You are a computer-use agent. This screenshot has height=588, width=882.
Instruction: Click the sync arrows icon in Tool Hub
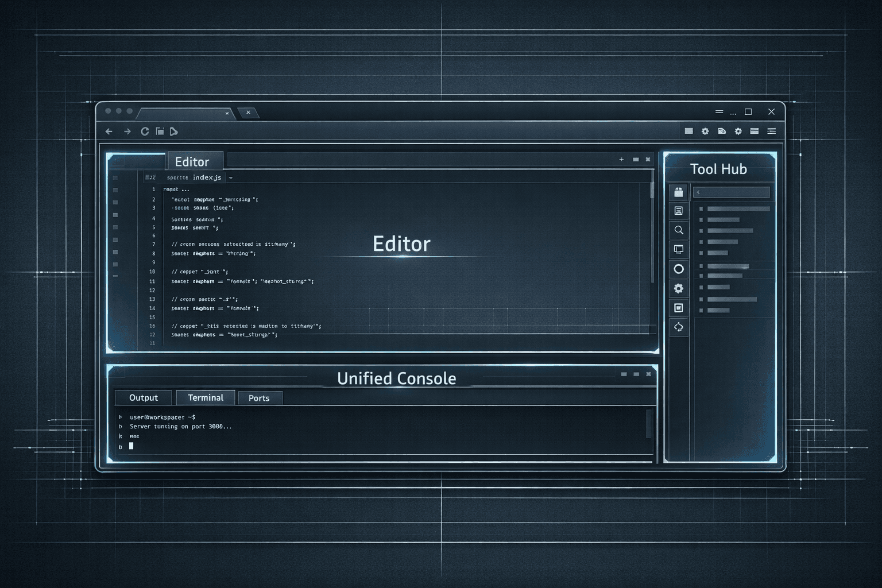(679, 327)
